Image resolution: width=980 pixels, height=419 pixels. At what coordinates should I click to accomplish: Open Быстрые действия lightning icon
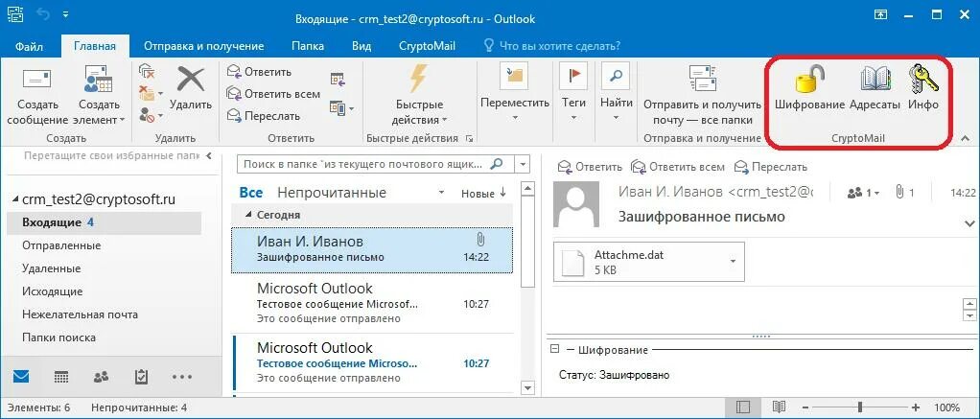click(x=419, y=79)
